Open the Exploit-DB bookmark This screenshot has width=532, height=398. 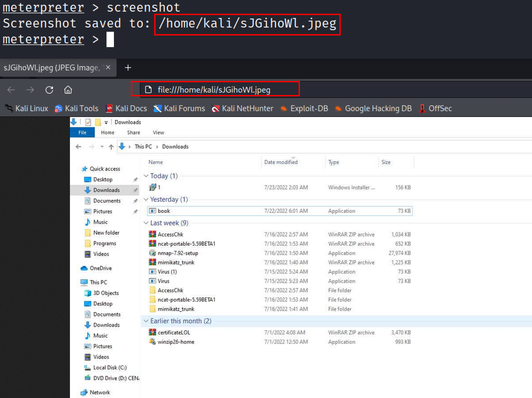[304, 108]
